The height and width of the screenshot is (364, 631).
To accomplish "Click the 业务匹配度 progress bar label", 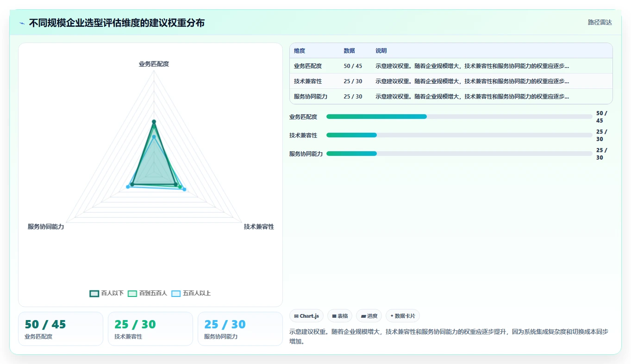I will click(x=303, y=117).
